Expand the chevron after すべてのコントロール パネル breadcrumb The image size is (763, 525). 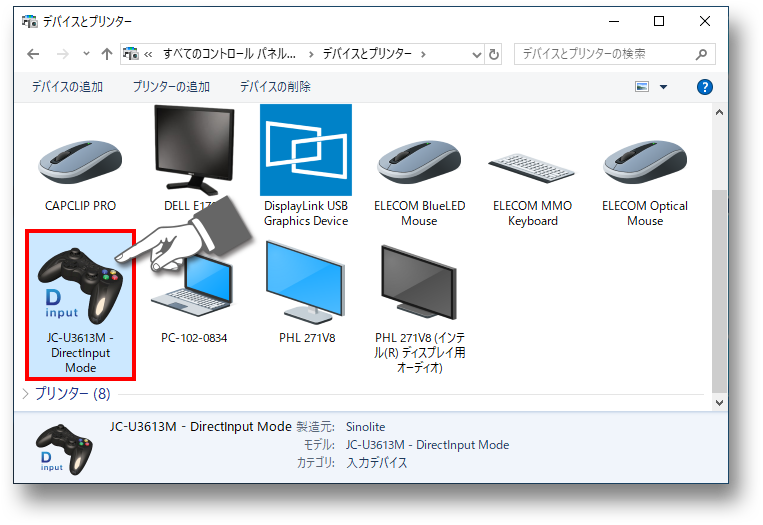pos(311,54)
